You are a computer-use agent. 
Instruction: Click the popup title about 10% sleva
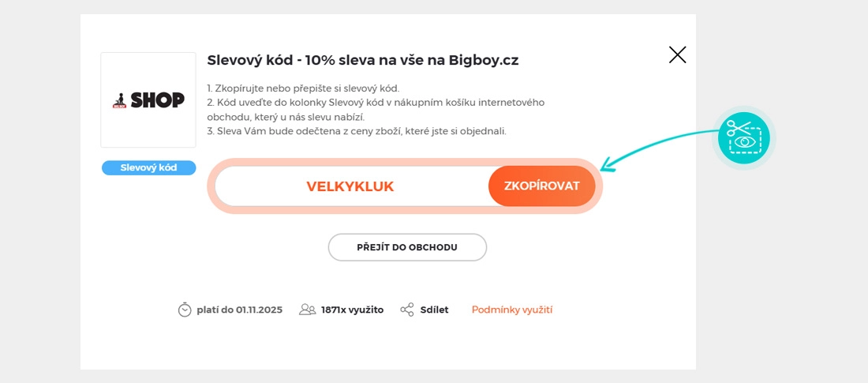pyautogui.click(x=362, y=60)
